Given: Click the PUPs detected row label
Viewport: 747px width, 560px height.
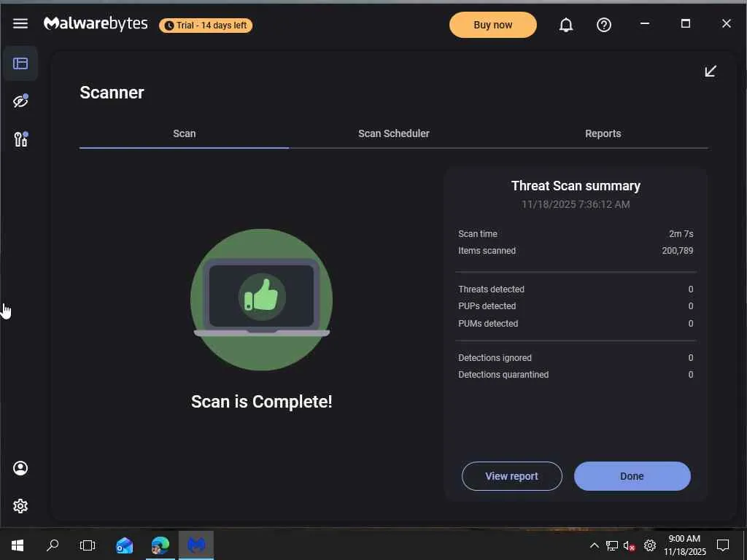Looking at the screenshot, I should [487, 306].
